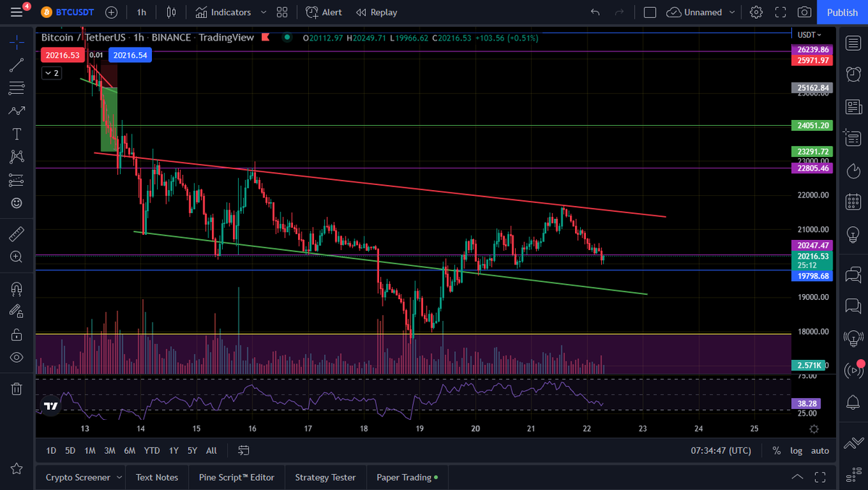Screen dimensions: 868x490
Task: Click the trash icon to remove drawings
Action: tap(17, 388)
